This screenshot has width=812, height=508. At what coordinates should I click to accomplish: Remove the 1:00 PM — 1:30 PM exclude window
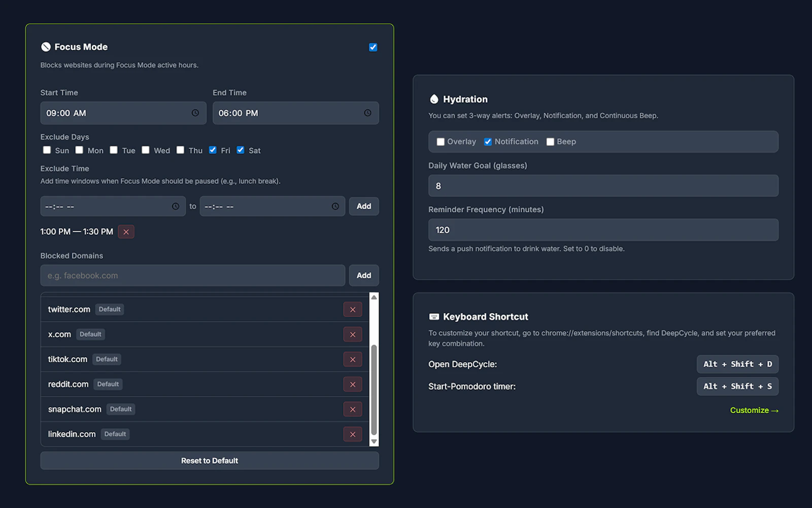(126, 232)
